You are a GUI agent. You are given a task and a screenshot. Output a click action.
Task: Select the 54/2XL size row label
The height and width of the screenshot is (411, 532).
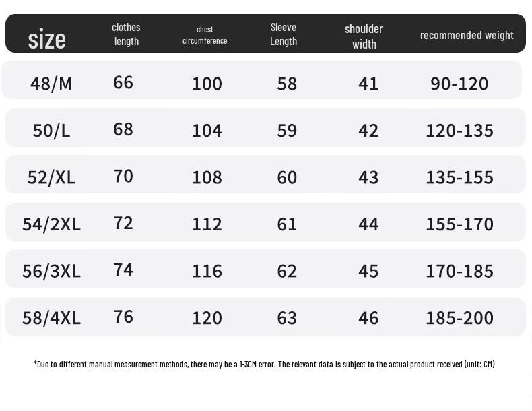pyautogui.click(x=51, y=224)
